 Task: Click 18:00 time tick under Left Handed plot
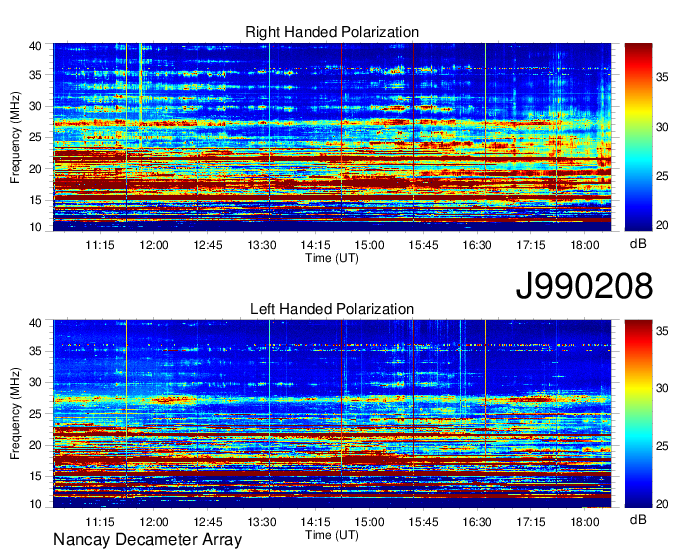coord(585,521)
